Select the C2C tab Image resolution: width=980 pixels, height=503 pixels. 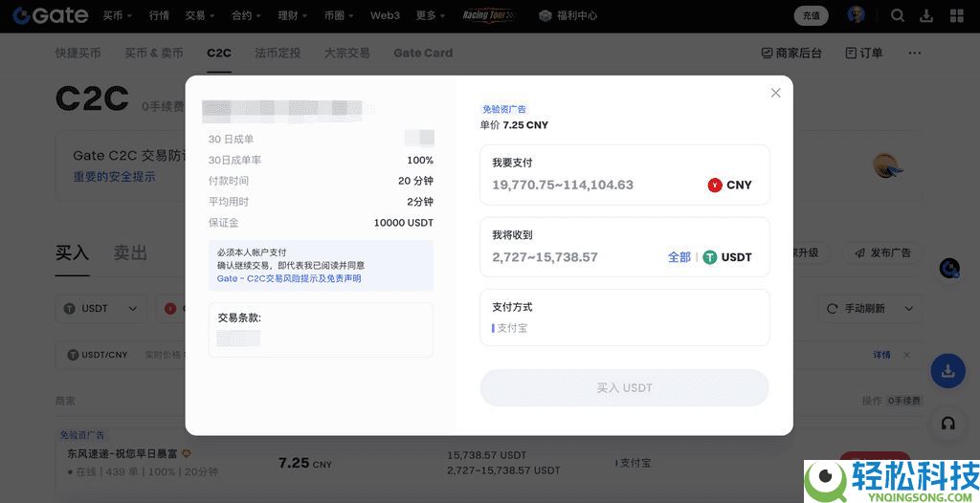click(x=219, y=54)
